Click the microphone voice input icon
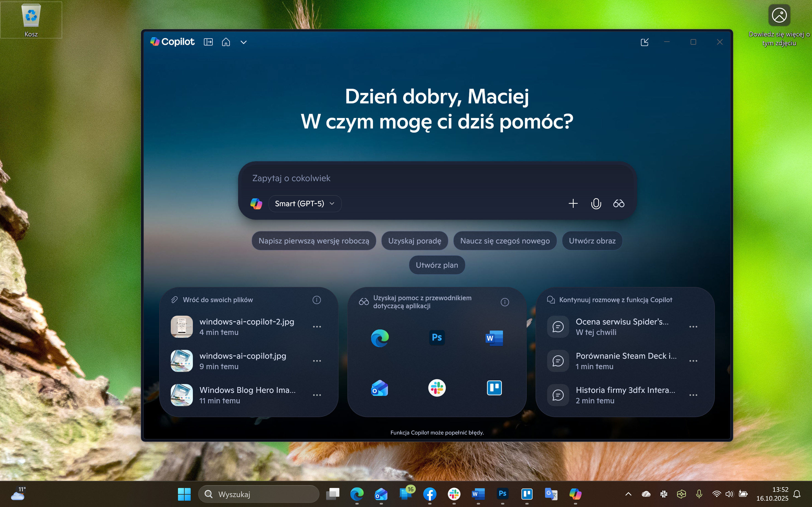This screenshot has height=507, width=812. (596, 203)
